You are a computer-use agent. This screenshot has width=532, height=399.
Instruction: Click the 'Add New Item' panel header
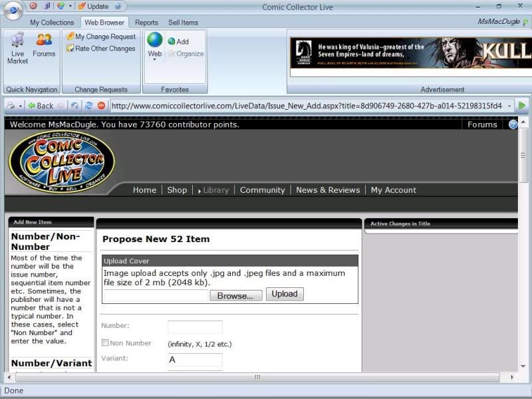pos(51,222)
